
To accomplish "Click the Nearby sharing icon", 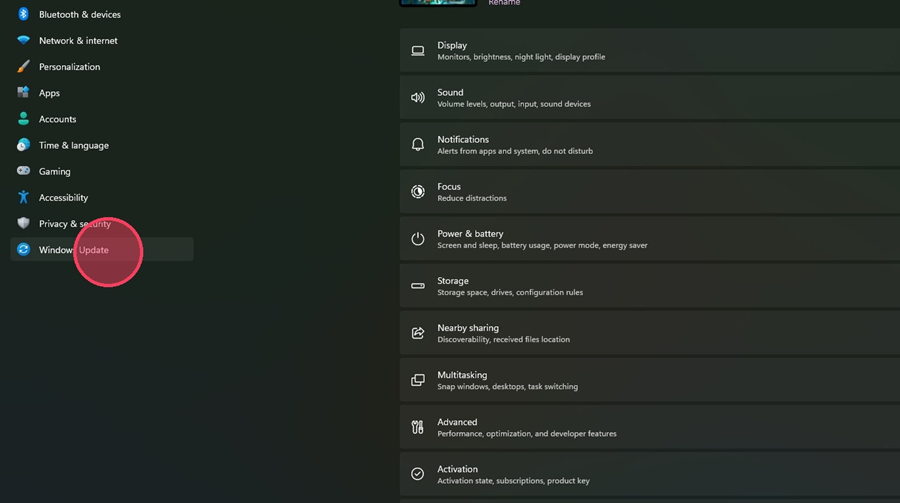I will pos(418,333).
